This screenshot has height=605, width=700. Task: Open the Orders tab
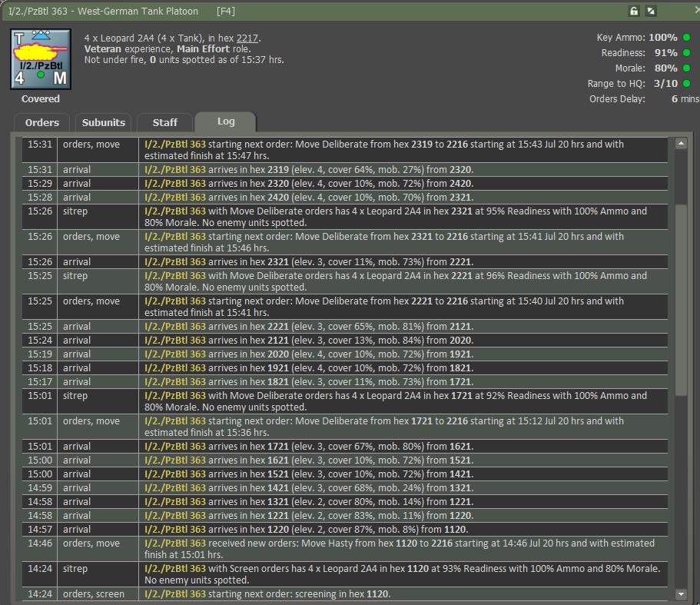coord(42,122)
